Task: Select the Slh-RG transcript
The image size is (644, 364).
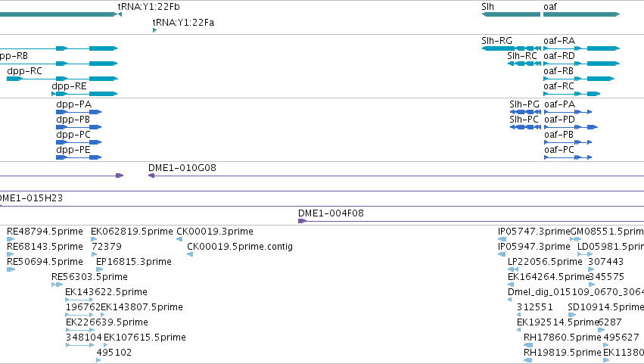Action: click(x=511, y=48)
